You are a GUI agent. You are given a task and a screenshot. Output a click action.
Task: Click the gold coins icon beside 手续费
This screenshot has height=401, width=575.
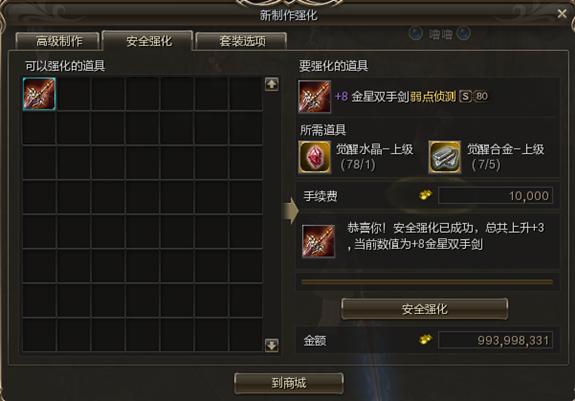tap(425, 195)
